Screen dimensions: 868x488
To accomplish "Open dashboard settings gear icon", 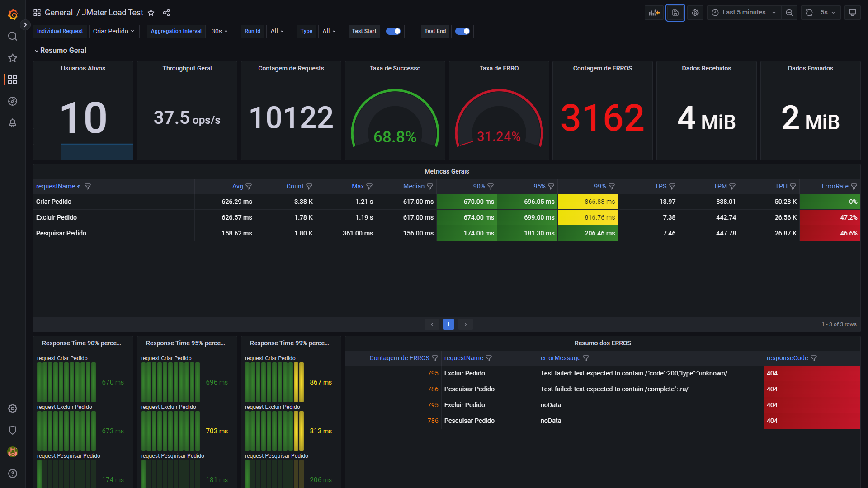I will click(x=695, y=13).
